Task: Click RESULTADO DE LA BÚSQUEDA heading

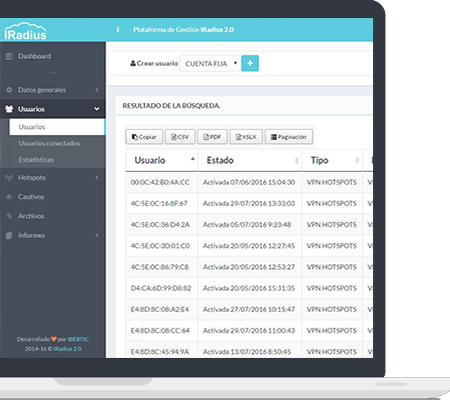Action: [x=171, y=106]
